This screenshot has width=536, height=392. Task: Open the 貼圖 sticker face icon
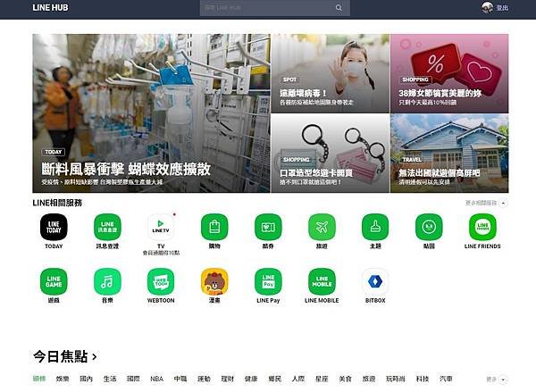point(429,228)
